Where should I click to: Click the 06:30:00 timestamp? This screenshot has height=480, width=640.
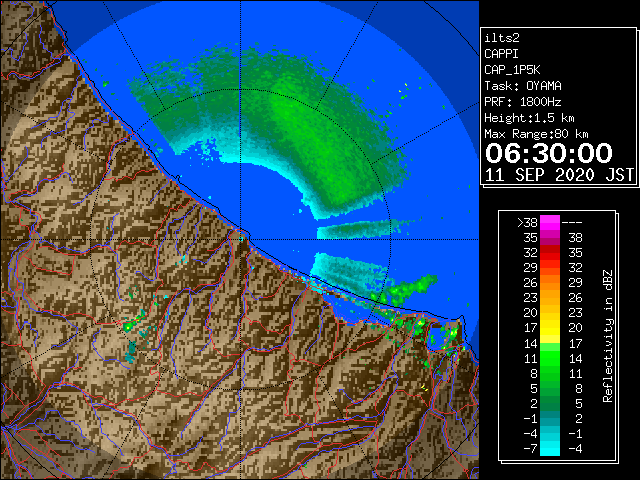549,153
